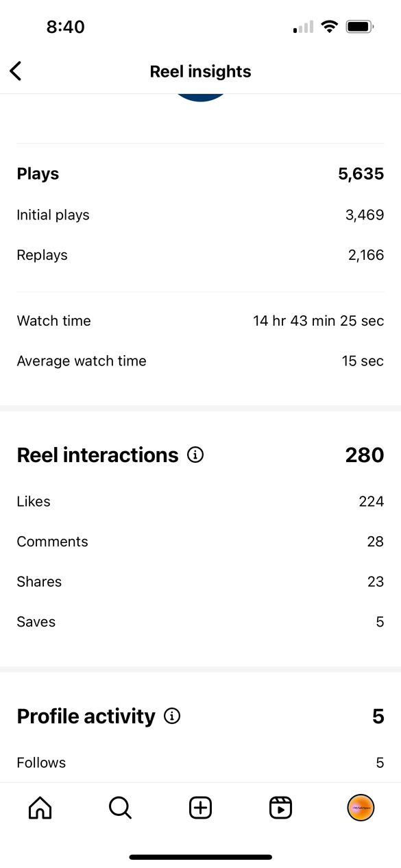
Task: Select the Plays heading row
Action: pyautogui.click(x=200, y=174)
